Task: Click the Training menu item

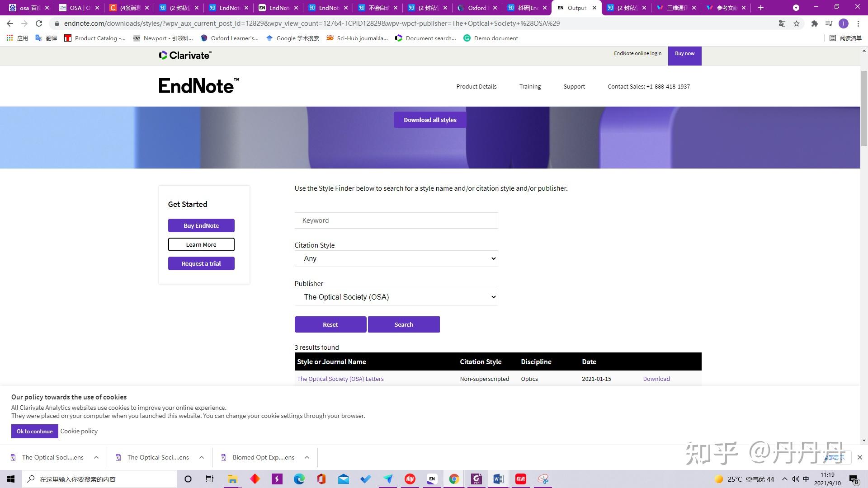Action: [x=529, y=86]
